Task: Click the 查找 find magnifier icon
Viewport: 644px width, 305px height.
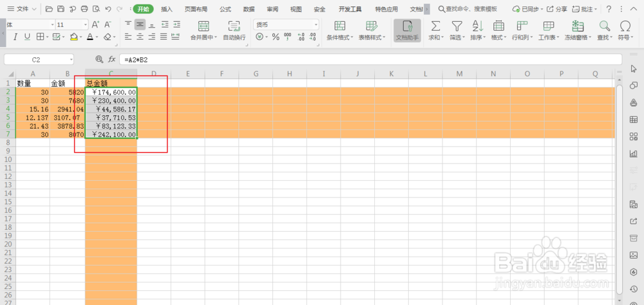Action: point(604,26)
